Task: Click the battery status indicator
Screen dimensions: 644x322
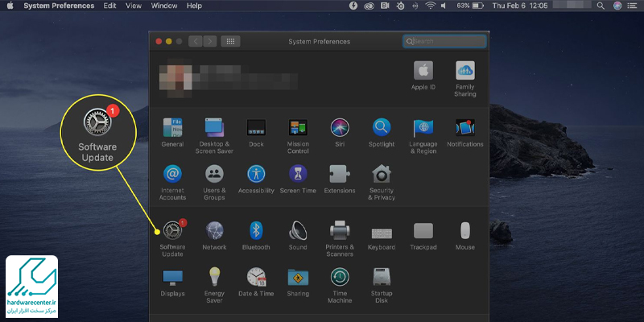Action: tap(470, 6)
